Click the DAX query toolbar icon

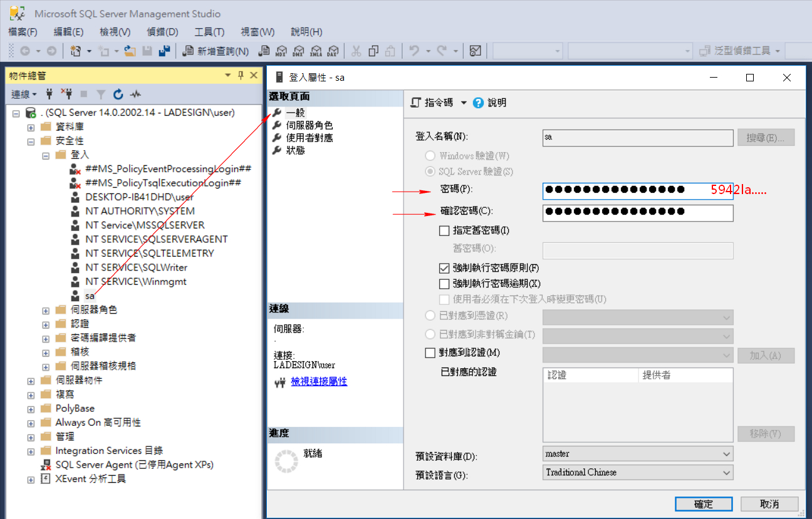pos(333,51)
